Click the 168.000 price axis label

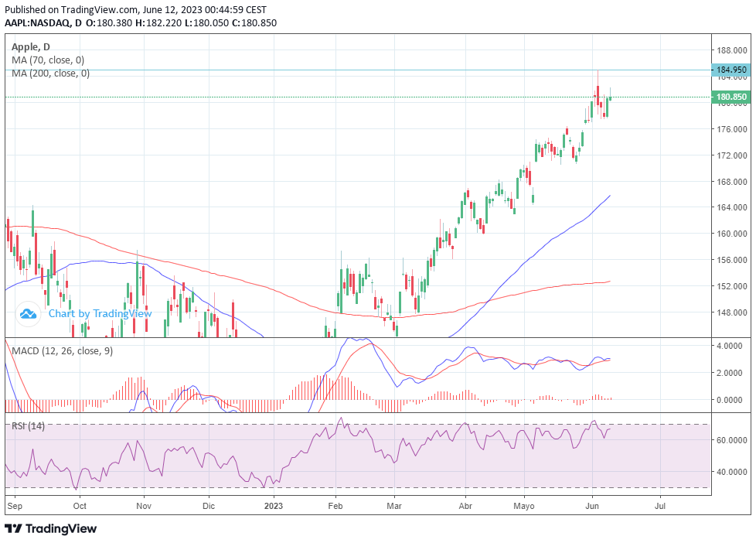(x=732, y=182)
